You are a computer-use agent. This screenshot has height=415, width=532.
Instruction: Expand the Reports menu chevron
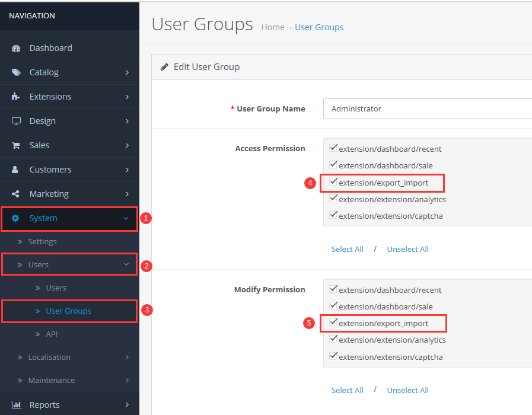127,404
